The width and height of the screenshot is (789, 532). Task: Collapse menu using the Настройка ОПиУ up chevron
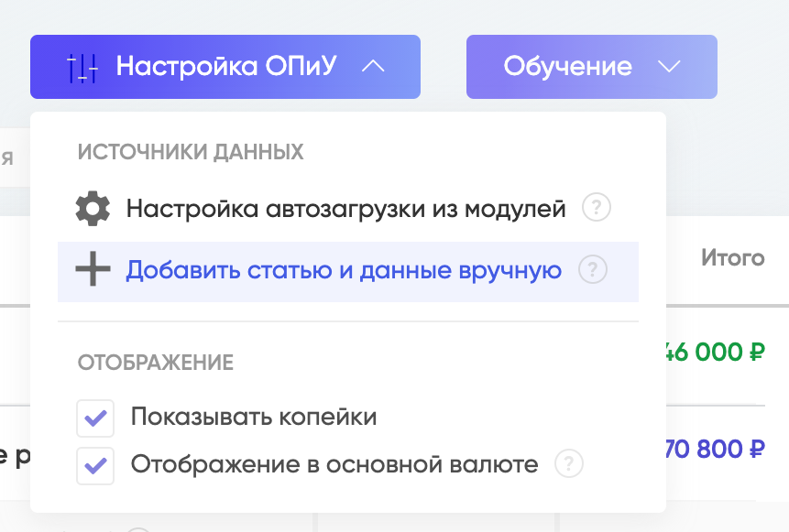coord(373,66)
